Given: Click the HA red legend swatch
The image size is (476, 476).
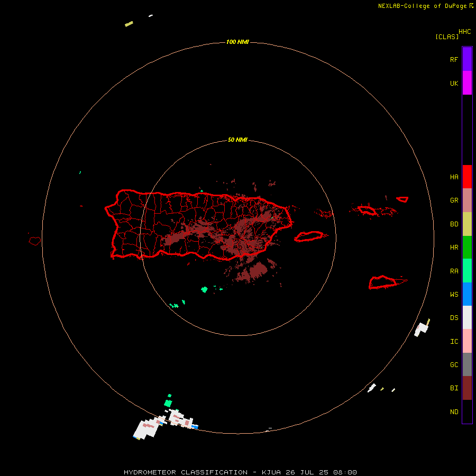Looking at the screenshot, I should (x=467, y=177).
